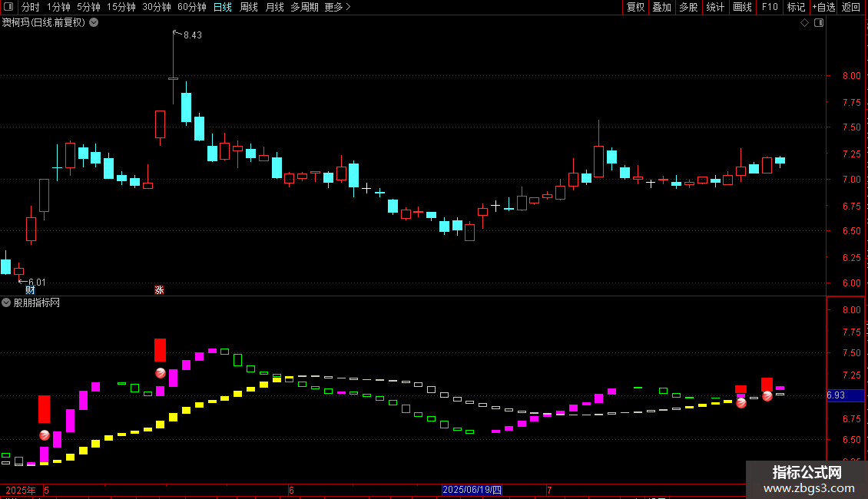Open the dropdown beside 日线.前复权 title
This screenshot has width=868, height=499.
(x=94, y=23)
